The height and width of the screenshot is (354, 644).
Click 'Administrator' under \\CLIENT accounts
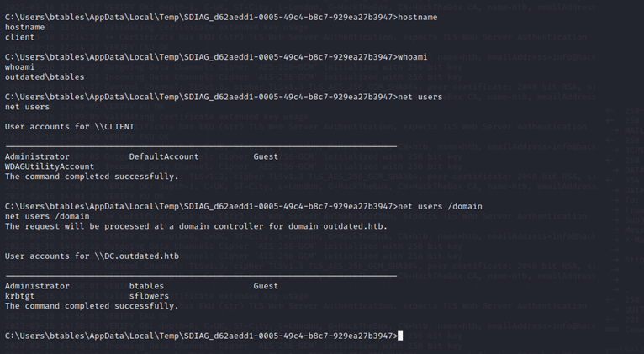click(x=37, y=156)
